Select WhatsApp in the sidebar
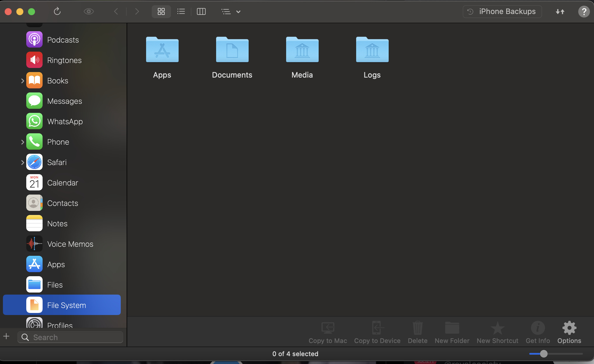Screen dimensions: 594x364 (65, 121)
